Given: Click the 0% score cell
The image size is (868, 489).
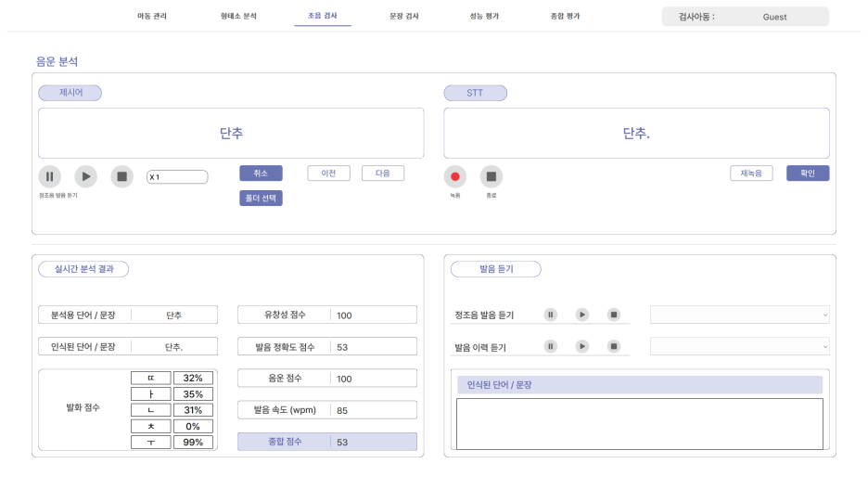Looking at the screenshot, I should [193, 426].
